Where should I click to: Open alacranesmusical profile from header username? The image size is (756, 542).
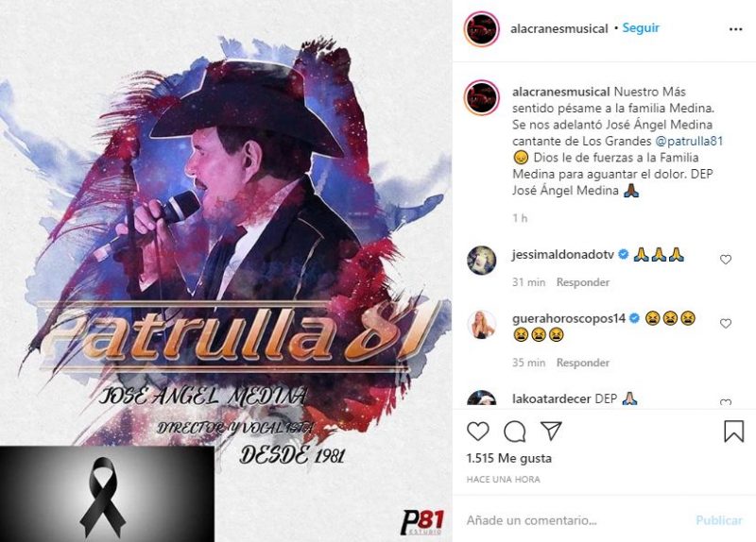[x=559, y=29]
